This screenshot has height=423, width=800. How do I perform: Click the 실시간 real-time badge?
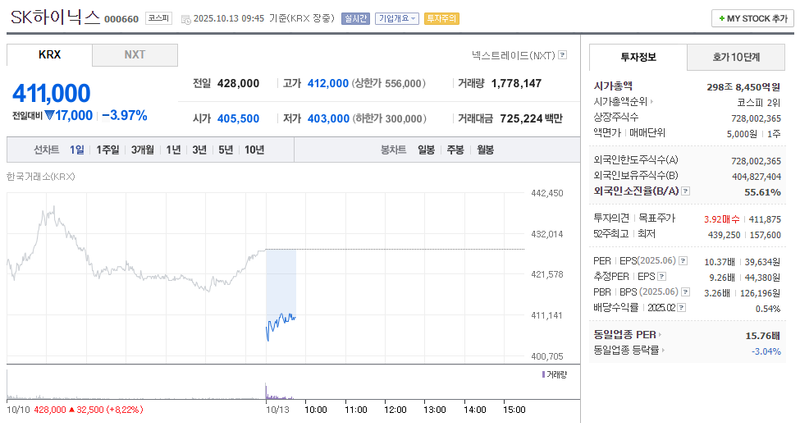[x=355, y=18]
